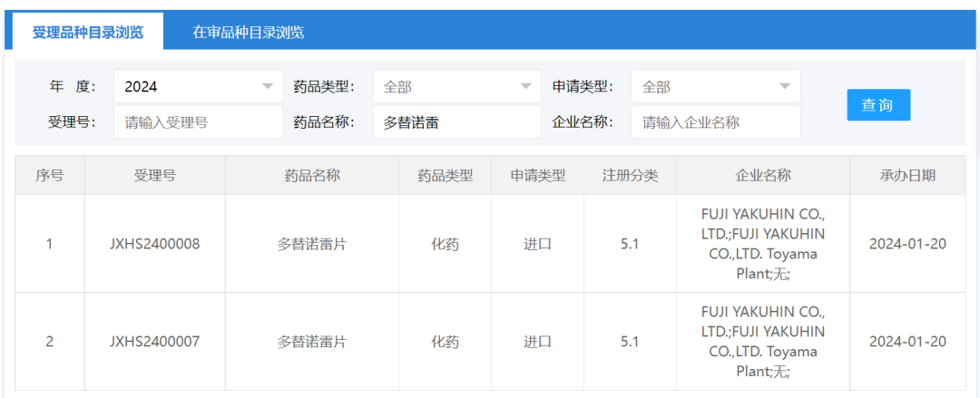Click 多替诺雷片 in the JXHS2400007 row

point(312,342)
